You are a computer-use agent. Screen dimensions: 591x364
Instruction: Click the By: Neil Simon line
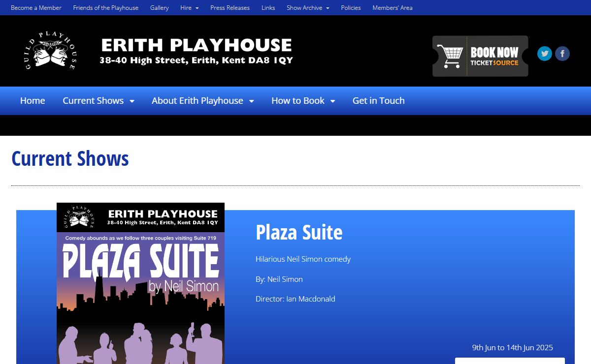(x=279, y=279)
